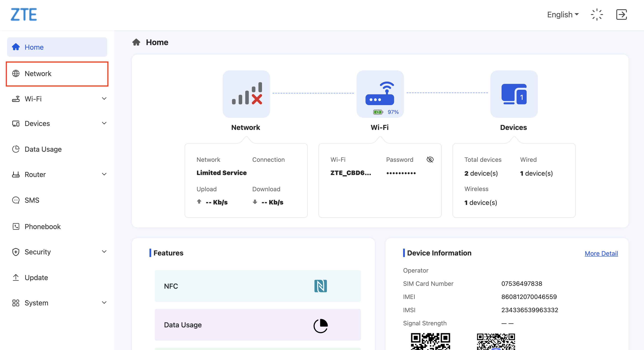Viewport: 644px width, 350px height.
Task: Click the upload arrow icon
Action: coord(199,202)
